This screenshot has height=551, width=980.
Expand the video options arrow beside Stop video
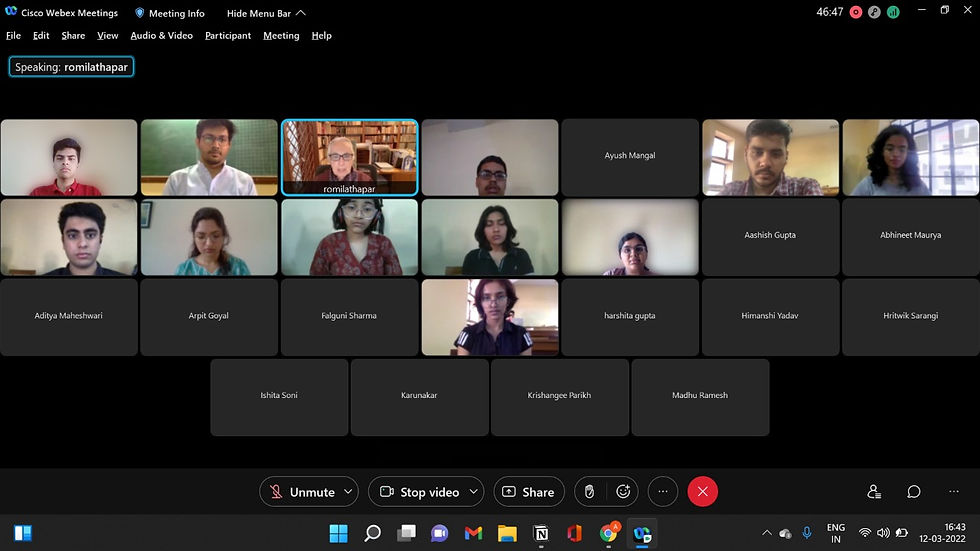pyautogui.click(x=474, y=492)
